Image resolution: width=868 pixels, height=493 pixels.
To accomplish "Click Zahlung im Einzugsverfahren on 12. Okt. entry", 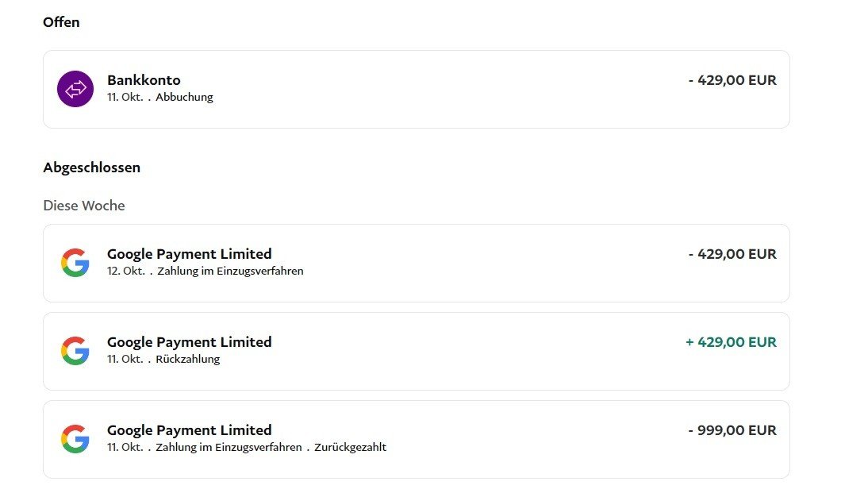I will (230, 271).
